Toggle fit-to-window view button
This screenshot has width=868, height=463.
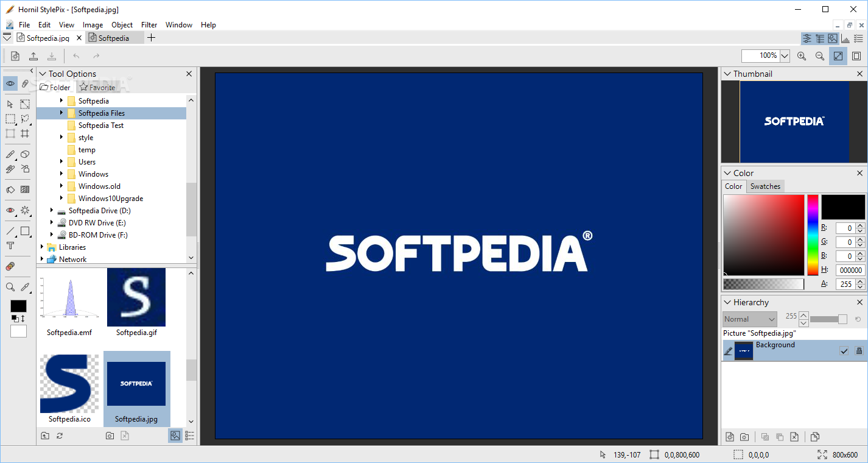point(838,56)
